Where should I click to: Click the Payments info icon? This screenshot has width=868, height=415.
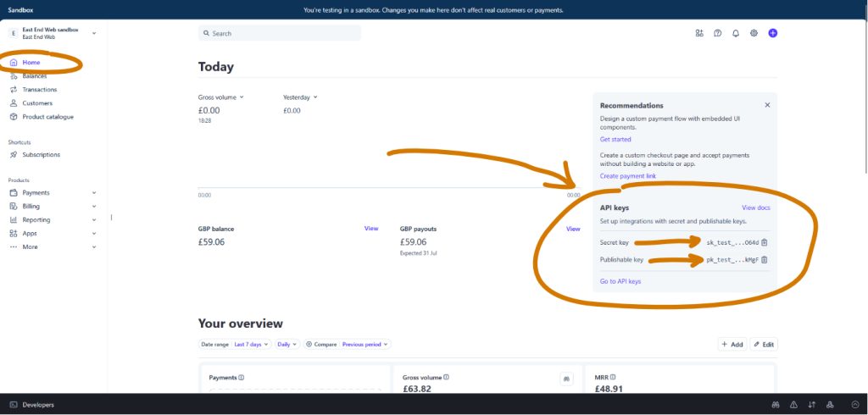click(242, 378)
